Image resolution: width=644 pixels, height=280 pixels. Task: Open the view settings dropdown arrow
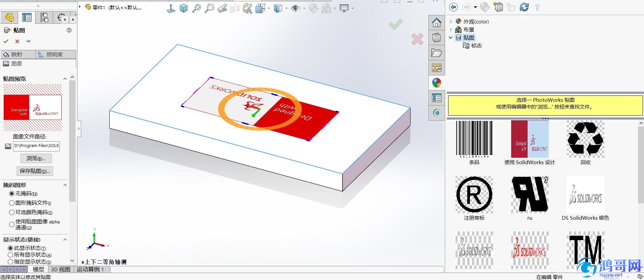pyautogui.click(x=353, y=8)
